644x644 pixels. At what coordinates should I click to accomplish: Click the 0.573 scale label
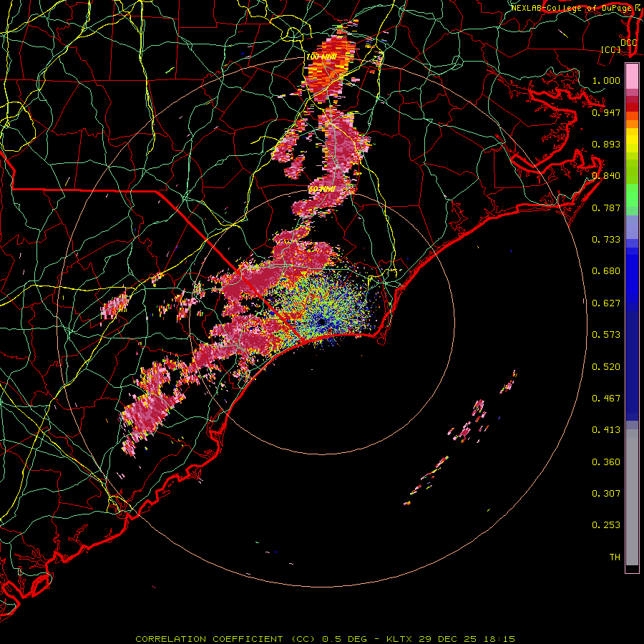coord(606,335)
